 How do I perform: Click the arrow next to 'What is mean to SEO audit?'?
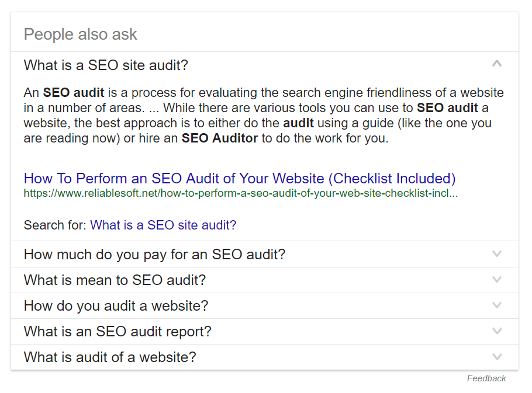point(497,279)
